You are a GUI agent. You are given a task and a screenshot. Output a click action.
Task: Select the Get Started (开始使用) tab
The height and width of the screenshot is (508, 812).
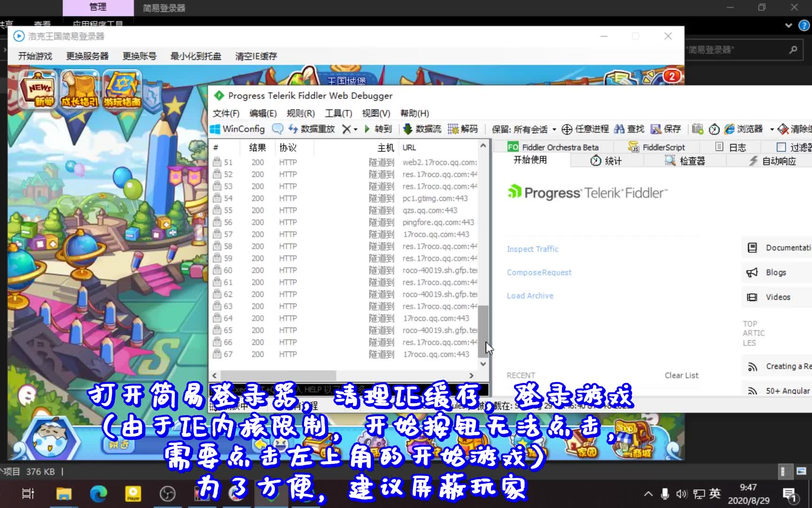click(x=530, y=160)
